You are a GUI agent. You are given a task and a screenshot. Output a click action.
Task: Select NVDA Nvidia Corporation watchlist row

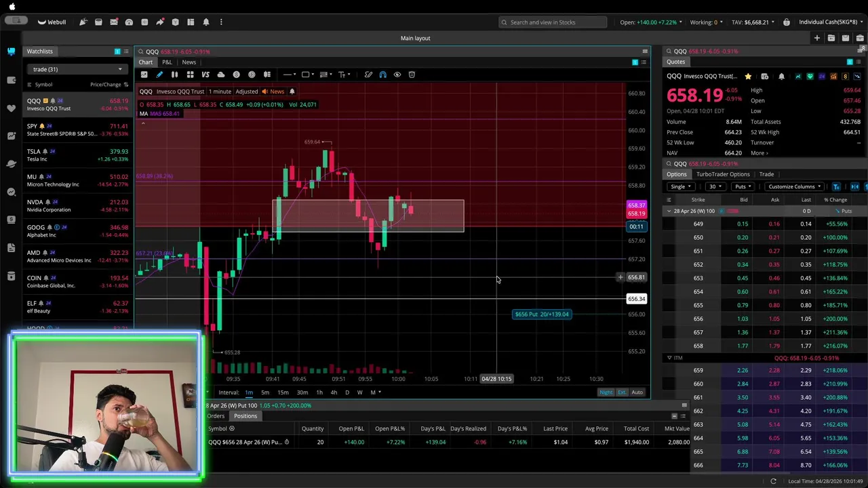click(x=77, y=205)
